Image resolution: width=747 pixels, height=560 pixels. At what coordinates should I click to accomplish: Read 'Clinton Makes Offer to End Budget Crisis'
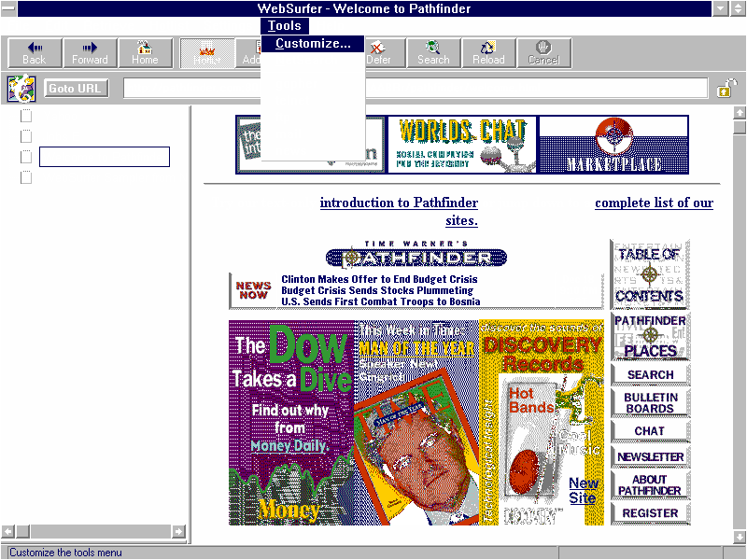379,279
